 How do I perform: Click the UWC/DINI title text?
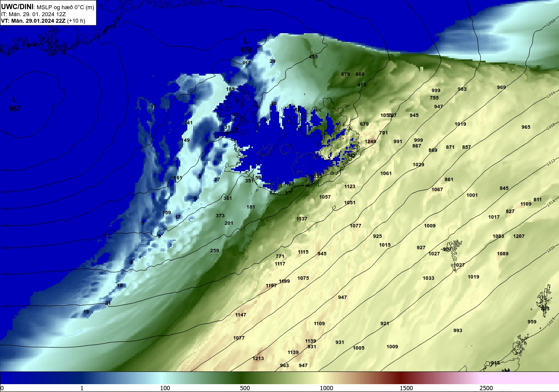pos(17,6)
